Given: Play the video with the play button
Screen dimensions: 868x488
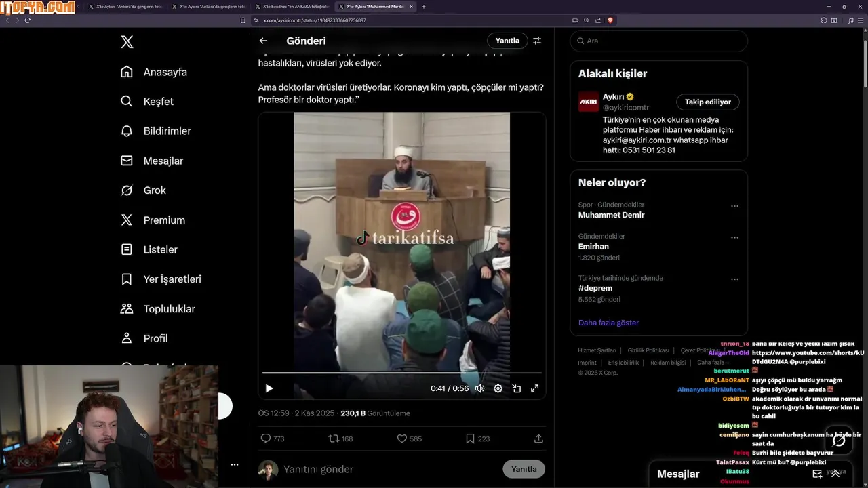Looking at the screenshot, I should (269, 388).
